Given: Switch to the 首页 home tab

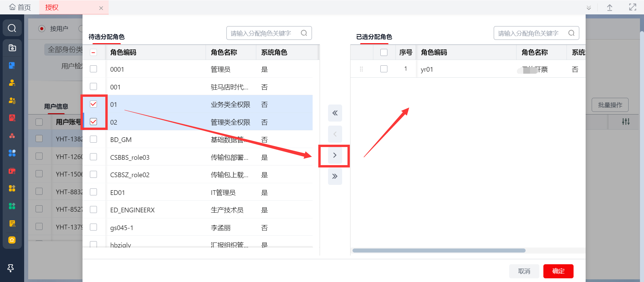Looking at the screenshot, I should coord(20,7).
